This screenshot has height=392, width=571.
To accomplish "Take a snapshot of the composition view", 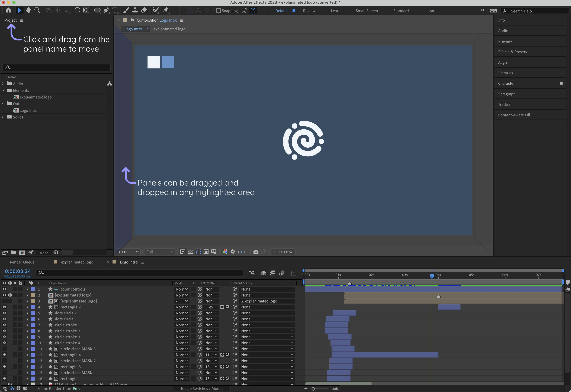I will (256, 252).
